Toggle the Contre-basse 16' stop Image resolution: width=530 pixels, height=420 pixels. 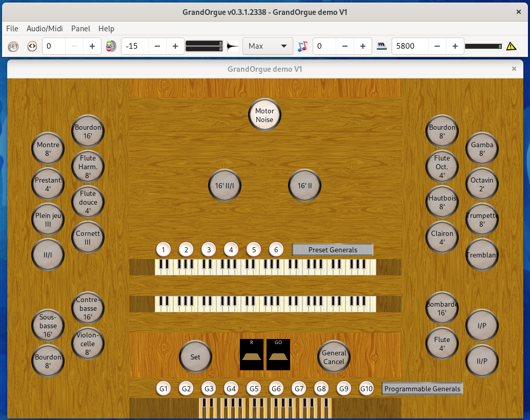click(88, 308)
